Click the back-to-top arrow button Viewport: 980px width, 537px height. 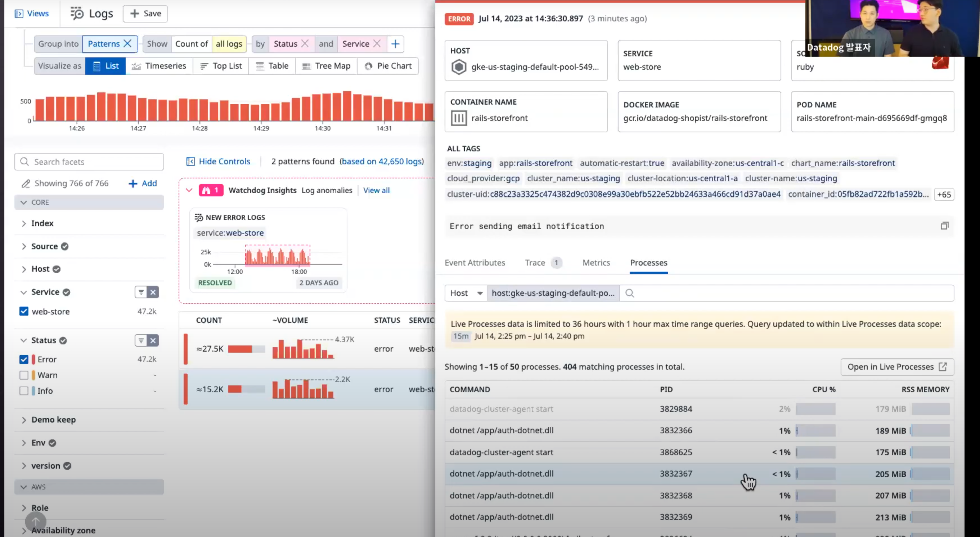tap(35, 522)
